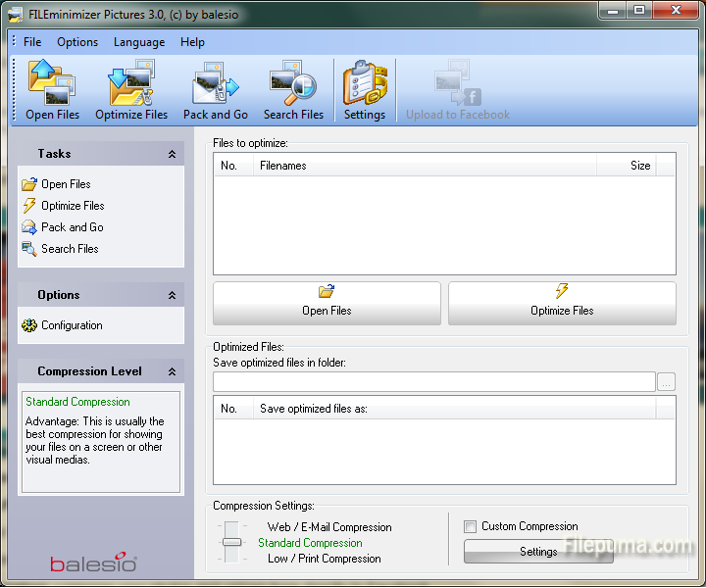Open the Language menu

click(x=139, y=42)
